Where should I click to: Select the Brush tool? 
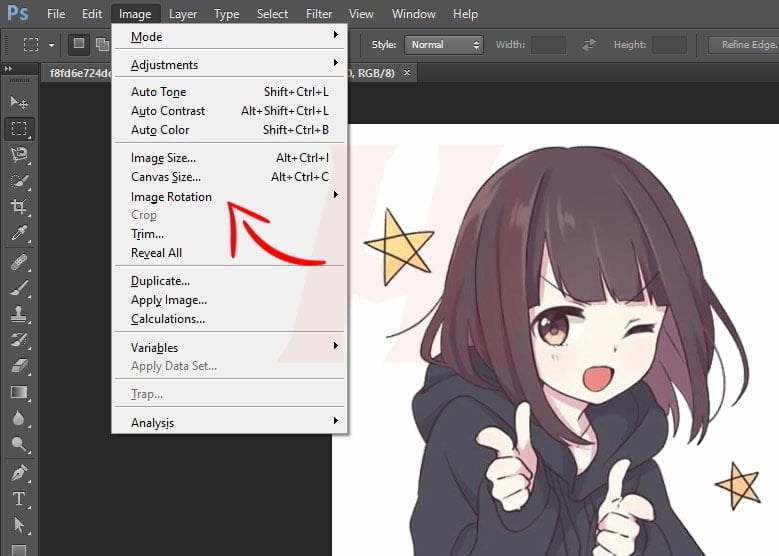[x=19, y=288]
